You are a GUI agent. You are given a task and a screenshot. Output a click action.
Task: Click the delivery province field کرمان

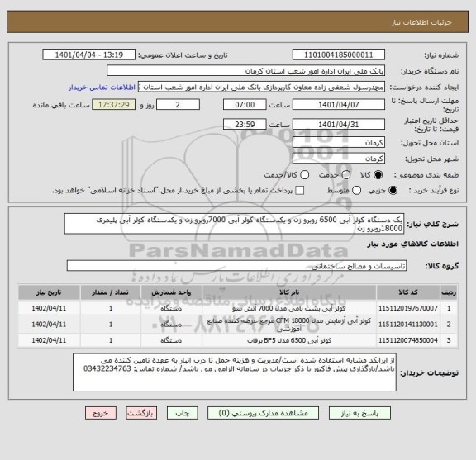[339, 143]
